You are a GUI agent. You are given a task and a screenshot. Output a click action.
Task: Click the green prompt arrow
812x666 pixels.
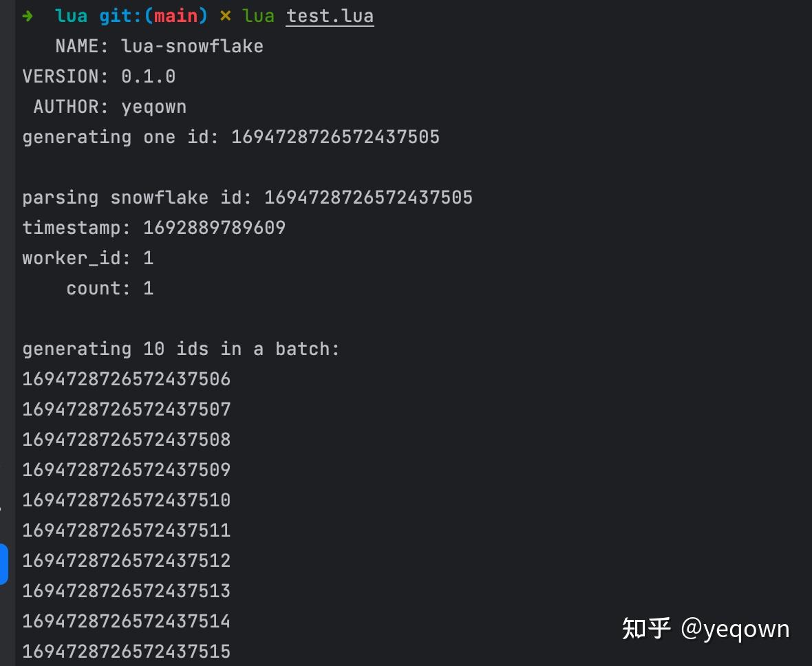click(x=28, y=16)
